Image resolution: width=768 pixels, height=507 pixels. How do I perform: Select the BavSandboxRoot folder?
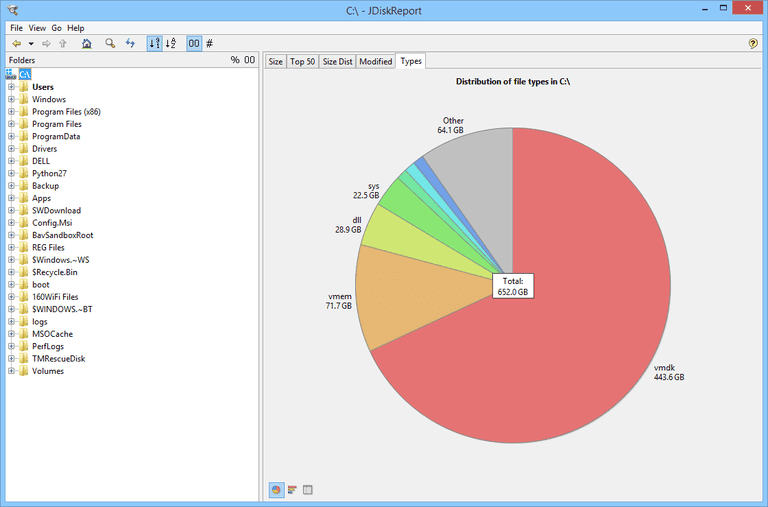[x=63, y=235]
